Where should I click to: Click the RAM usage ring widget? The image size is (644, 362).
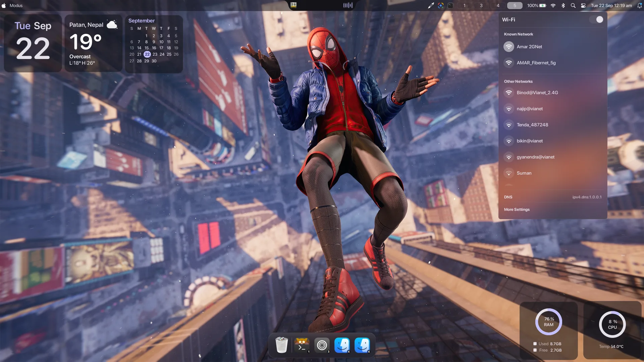(x=549, y=322)
